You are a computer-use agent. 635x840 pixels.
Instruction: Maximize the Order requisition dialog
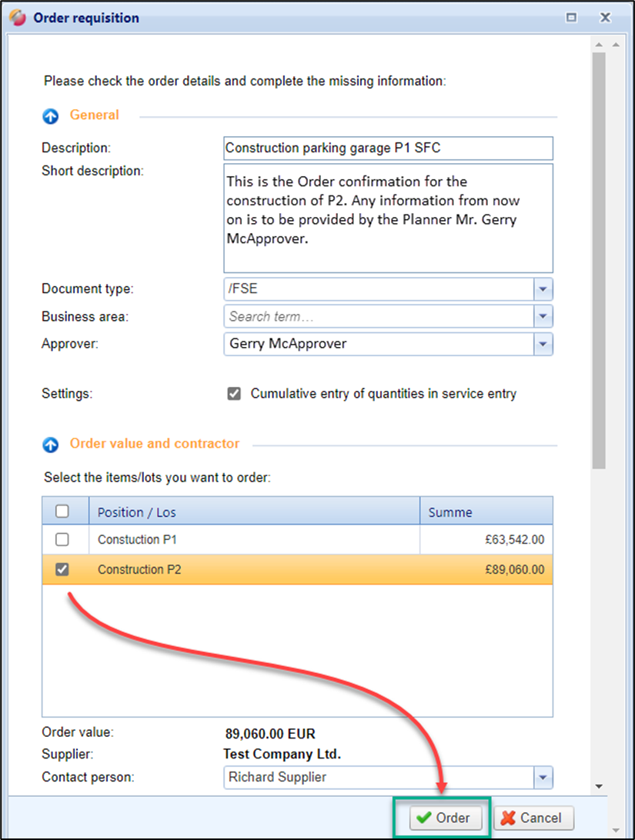[x=571, y=17]
